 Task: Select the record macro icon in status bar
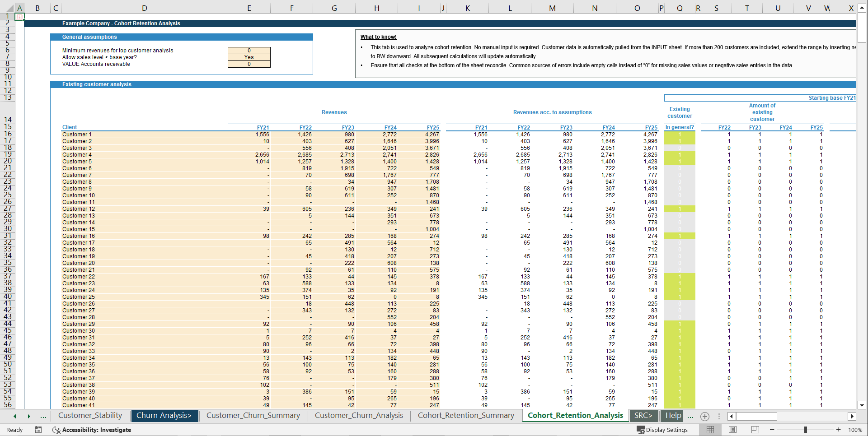pyautogui.click(x=38, y=430)
